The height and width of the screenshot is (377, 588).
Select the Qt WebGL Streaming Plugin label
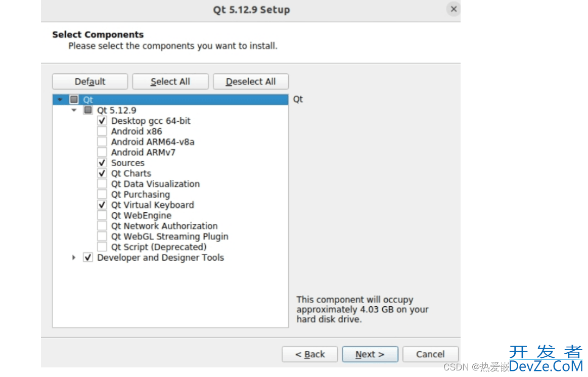pos(169,236)
